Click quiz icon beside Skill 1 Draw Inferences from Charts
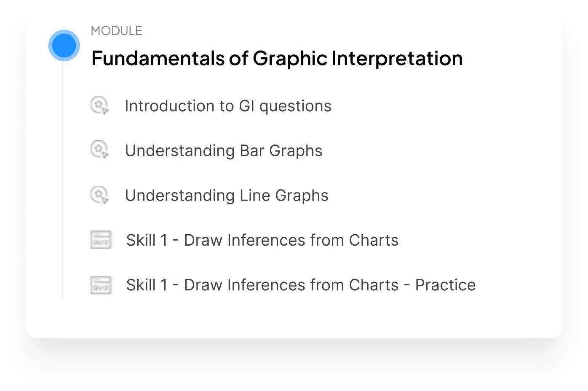The image size is (588, 391). tap(101, 240)
